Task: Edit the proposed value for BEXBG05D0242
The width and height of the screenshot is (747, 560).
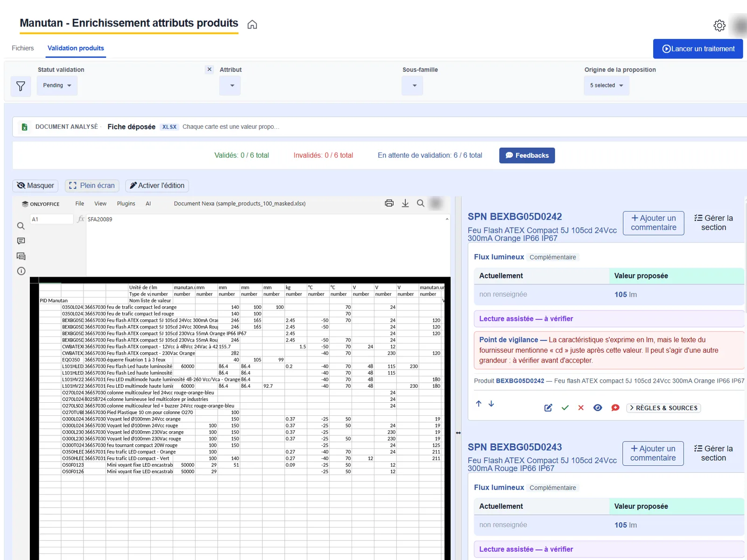Action: click(x=548, y=408)
